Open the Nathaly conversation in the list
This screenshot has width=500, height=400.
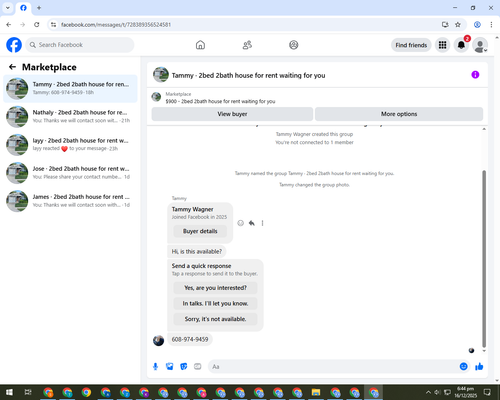coord(70,117)
